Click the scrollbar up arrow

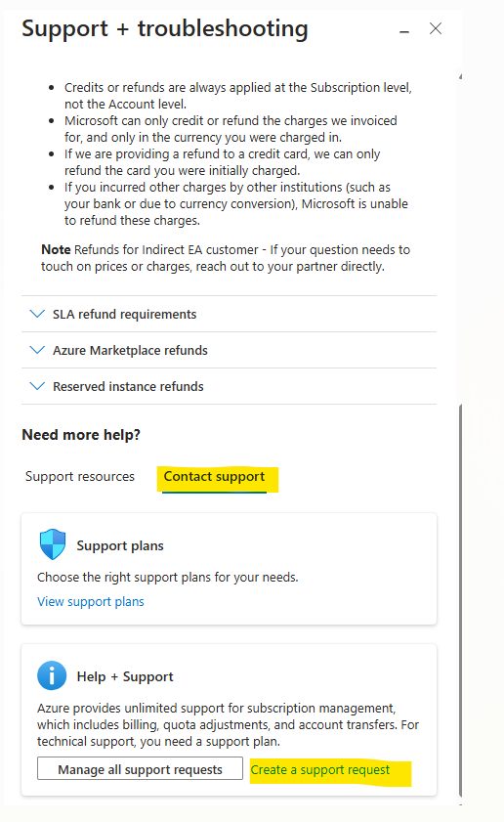click(460, 76)
